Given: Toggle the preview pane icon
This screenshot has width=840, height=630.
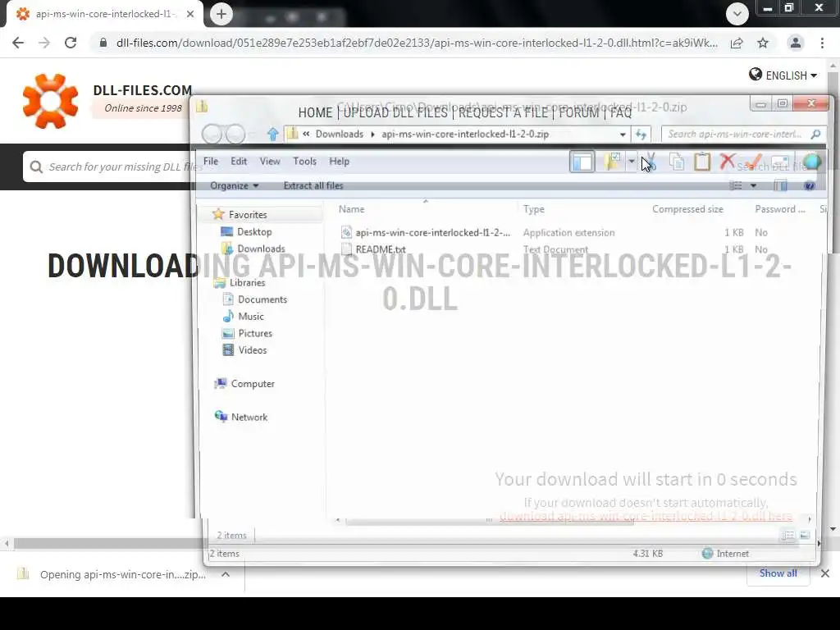Looking at the screenshot, I should coord(780,185).
